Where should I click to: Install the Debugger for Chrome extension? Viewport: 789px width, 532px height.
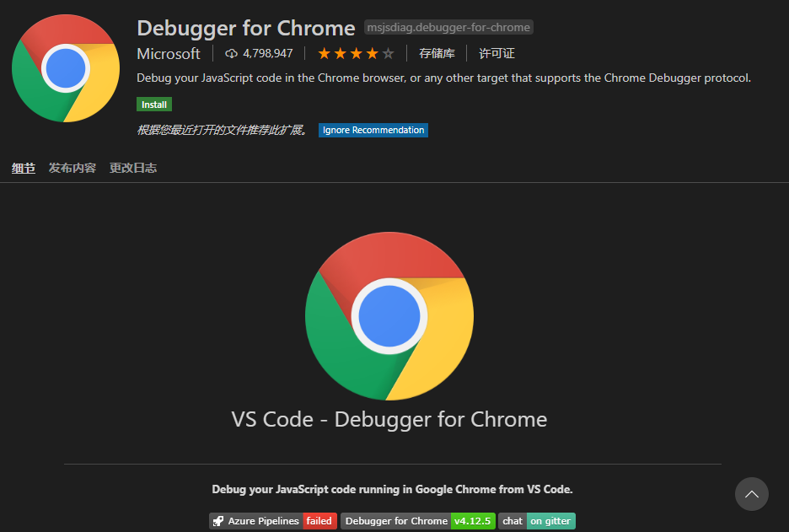tap(154, 105)
